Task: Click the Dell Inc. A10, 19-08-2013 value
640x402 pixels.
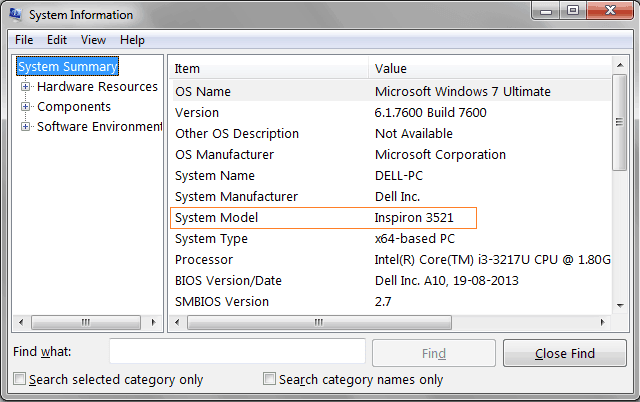Action: [447, 281]
